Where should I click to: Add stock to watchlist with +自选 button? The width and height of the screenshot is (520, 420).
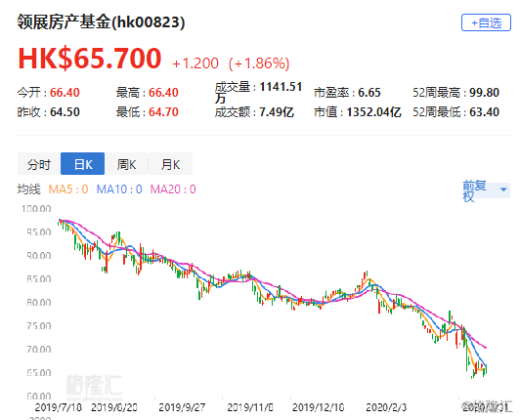click(486, 22)
